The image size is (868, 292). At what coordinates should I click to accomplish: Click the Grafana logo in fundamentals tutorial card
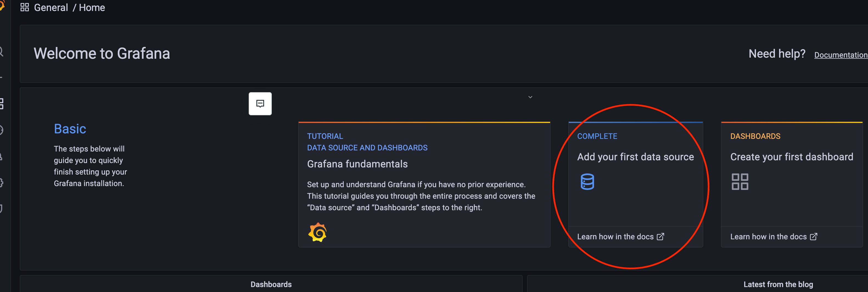317,232
